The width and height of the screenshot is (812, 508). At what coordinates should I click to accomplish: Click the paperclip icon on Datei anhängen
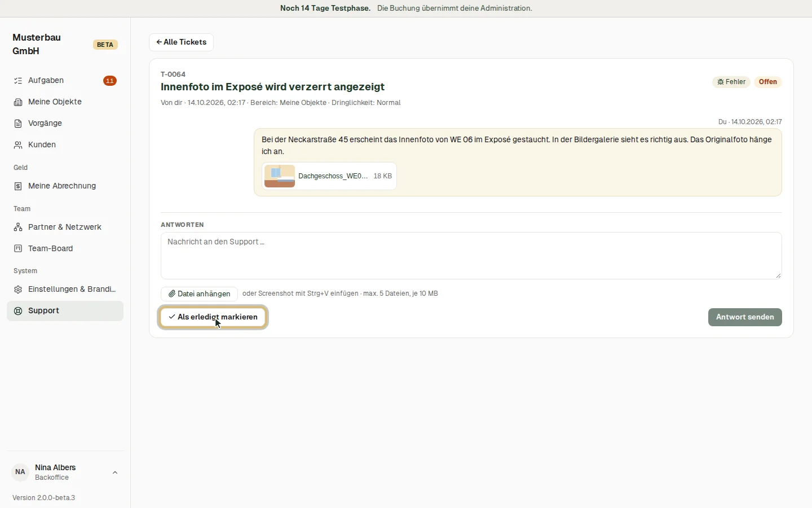pos(172,294)
